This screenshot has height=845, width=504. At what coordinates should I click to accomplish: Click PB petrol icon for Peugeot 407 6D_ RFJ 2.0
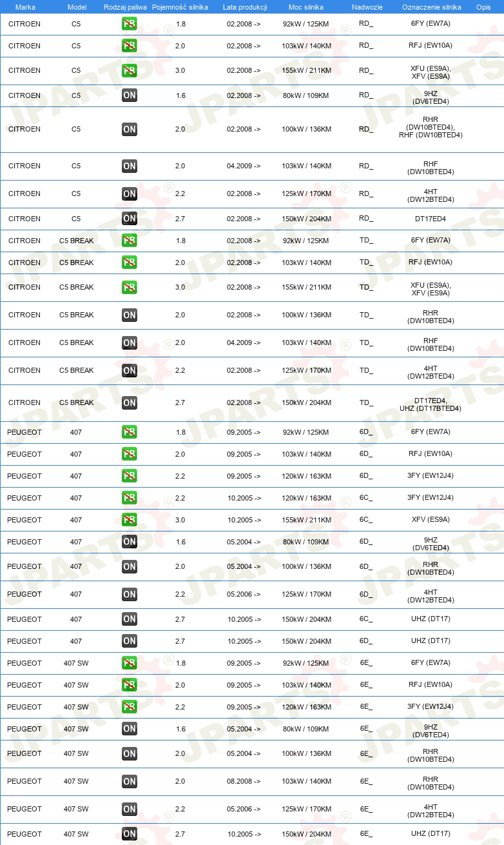[x=130, y=454]
